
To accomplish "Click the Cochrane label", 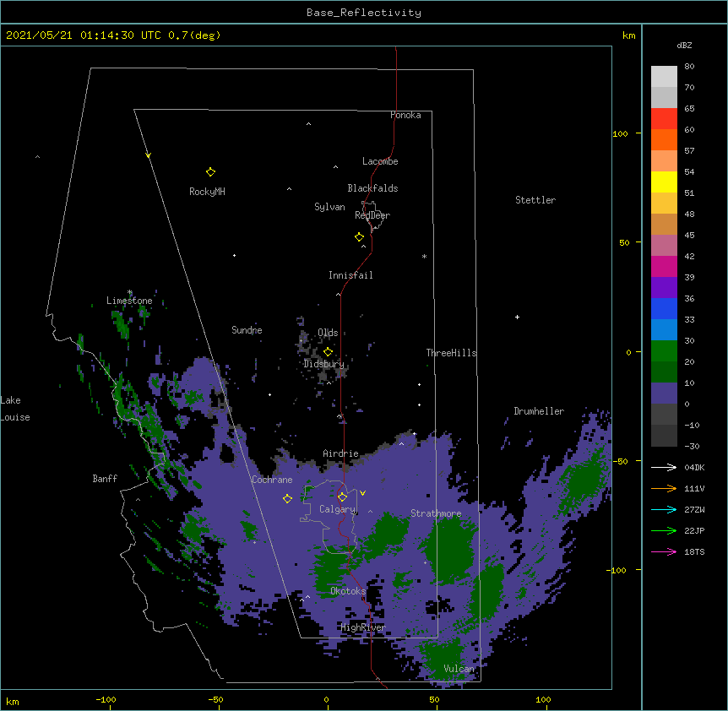I will tap(272, 480).
